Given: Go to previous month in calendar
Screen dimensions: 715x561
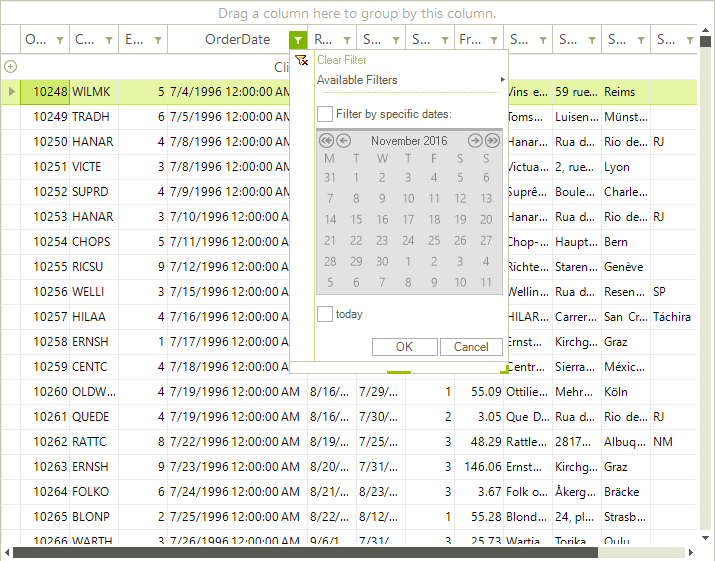Looking at the screenshot, I should pos(343,141).
